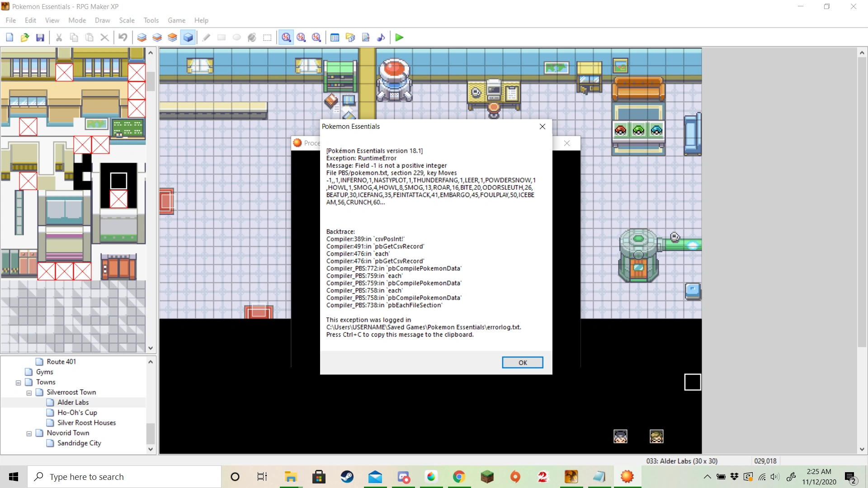Viewport: 868px width, 488px height.
Task: Open the Materialbase folders icon
Action: 350,38
